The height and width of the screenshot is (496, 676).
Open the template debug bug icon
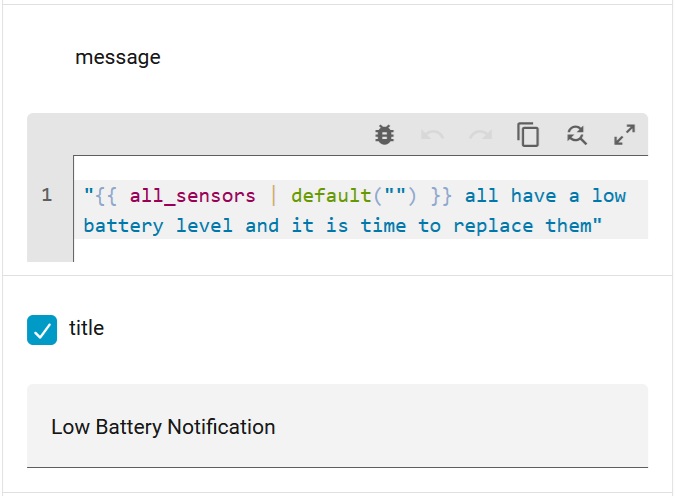(384, 135)
